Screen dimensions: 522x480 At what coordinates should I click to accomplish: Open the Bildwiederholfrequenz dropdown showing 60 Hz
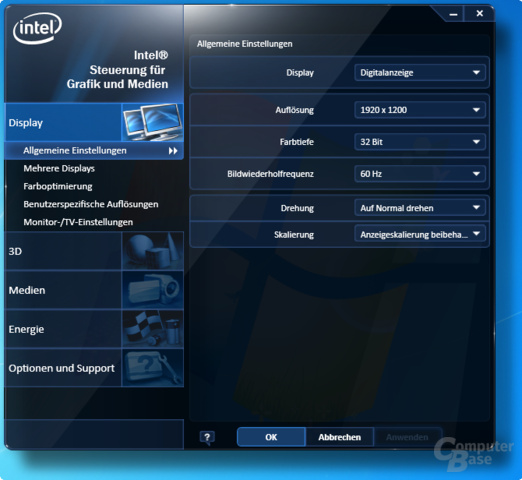click(x=420, y=174)
